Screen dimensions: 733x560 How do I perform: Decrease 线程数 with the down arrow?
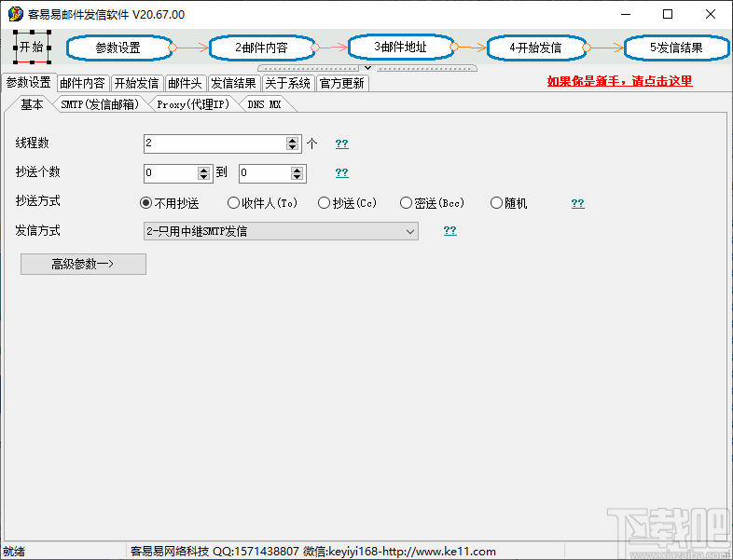point(293,147)
